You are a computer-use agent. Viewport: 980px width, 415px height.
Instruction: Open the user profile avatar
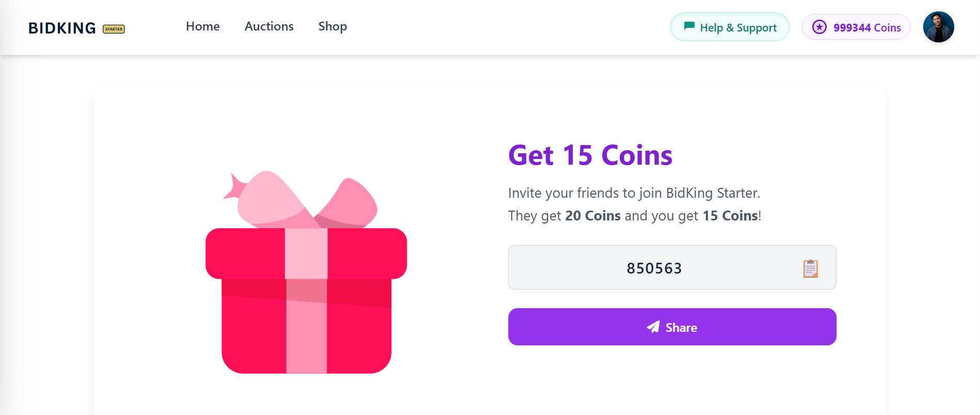tap(938, 27)
